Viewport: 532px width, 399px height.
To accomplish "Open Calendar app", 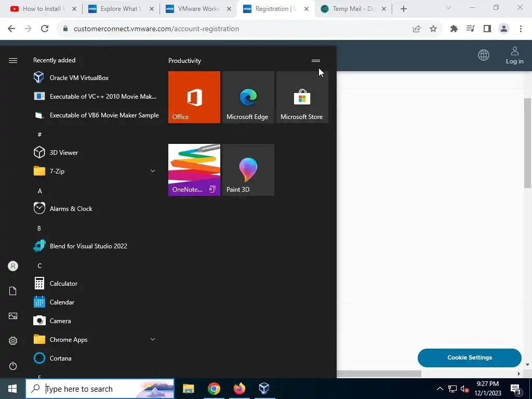I will [96, 302].
